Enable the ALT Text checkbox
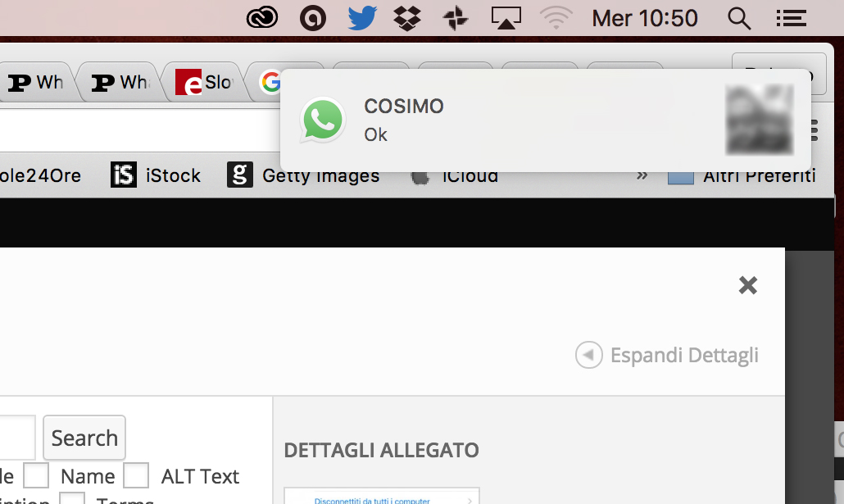 point(136,476)
